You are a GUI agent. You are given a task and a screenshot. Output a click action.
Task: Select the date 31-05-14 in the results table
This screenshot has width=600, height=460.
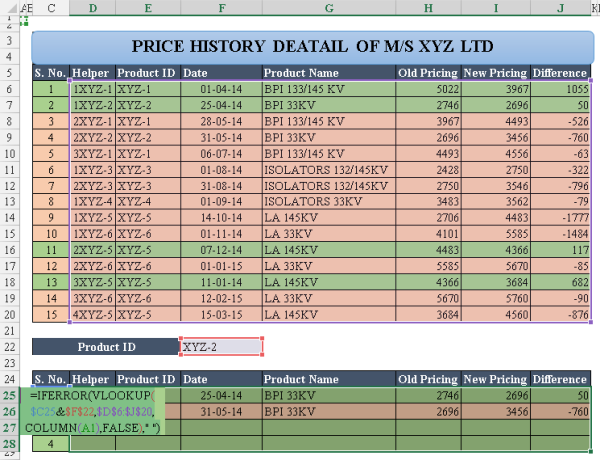pos(221,411)
